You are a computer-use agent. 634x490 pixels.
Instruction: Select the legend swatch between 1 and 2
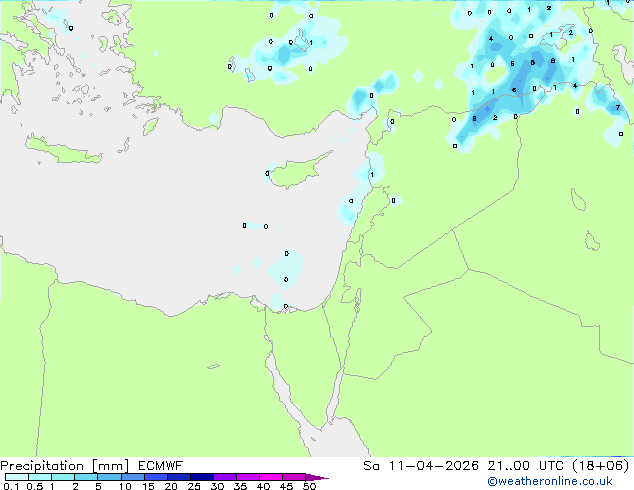[63, 477]
